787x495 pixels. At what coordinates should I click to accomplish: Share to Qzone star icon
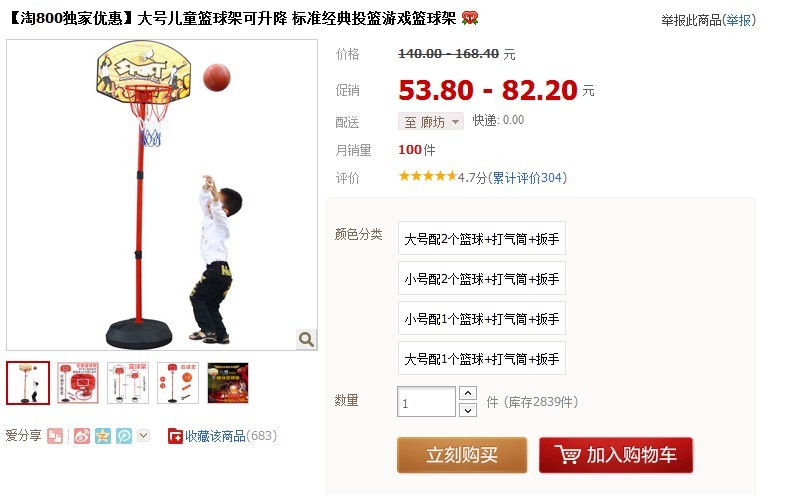click(x=103, y=436)
